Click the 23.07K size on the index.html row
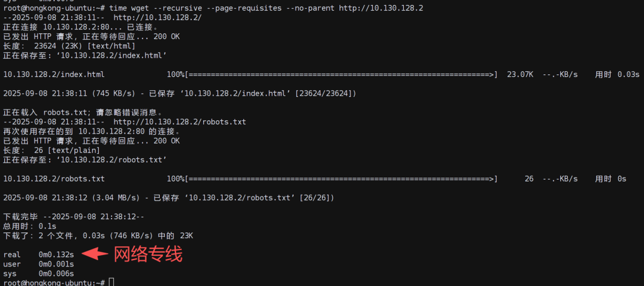Screen dimensions: 644x286 point(520,74)
